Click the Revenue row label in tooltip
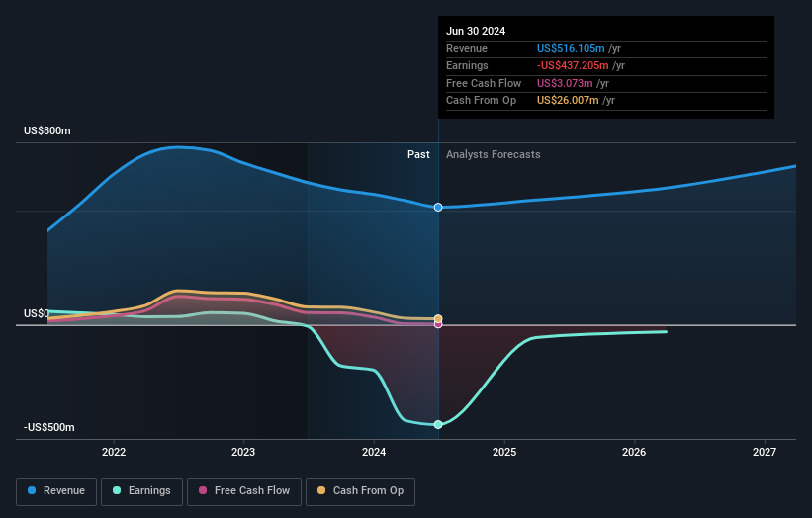812x518 pixels. coord(467,48)
